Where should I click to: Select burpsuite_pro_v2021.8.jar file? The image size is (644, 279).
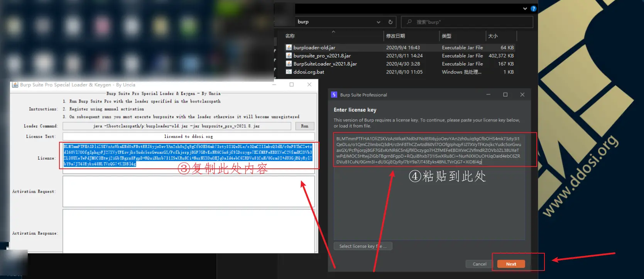[322, 55]
